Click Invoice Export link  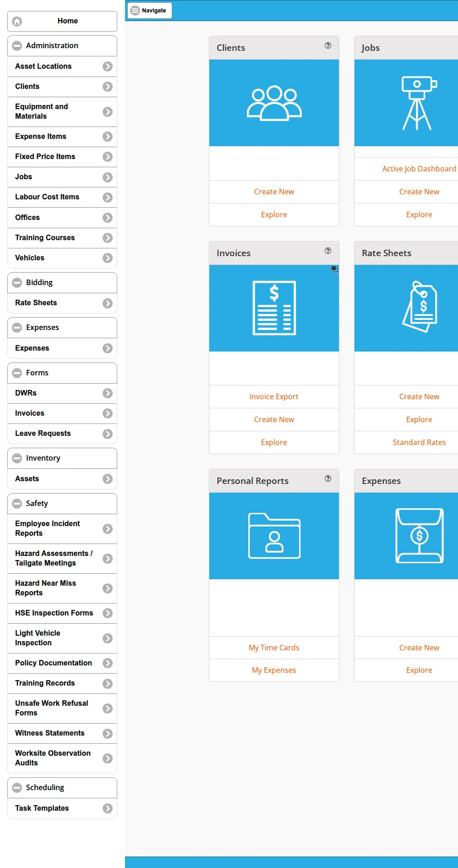click(274, 396)
